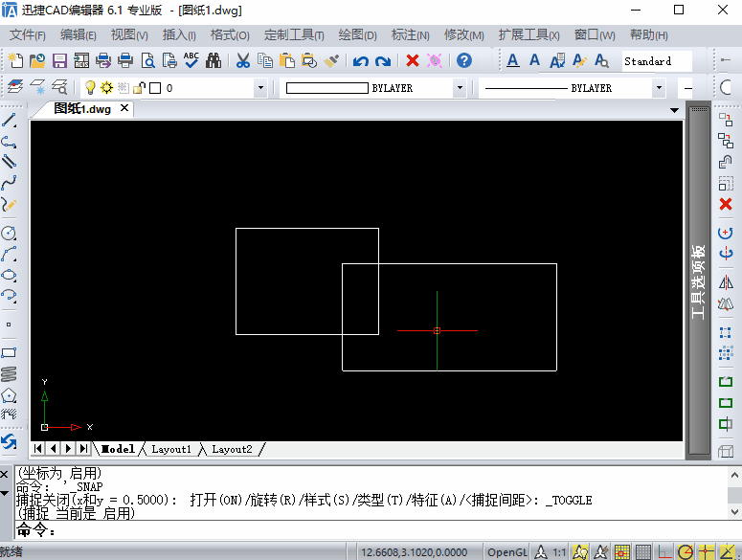Open the BYLAYER linetype dropdown
Screen dimensions: 742x560
click(658, 88)
